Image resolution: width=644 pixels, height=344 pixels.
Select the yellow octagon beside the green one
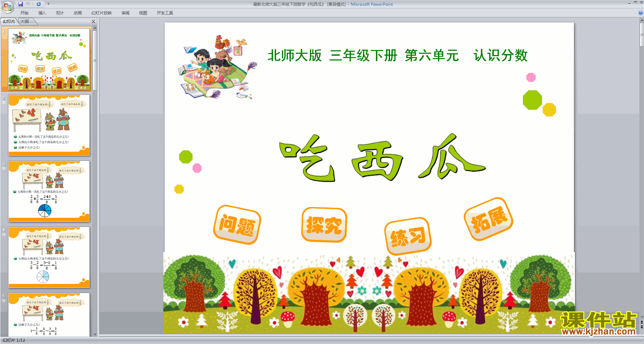pyautogui.click(x=549, y=110)
